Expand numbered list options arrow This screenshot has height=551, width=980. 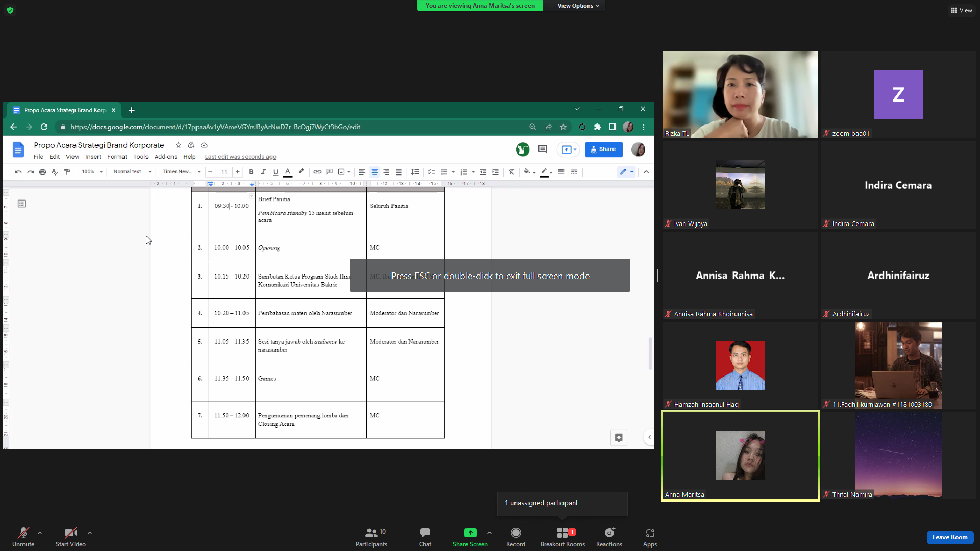pos(473,172)
